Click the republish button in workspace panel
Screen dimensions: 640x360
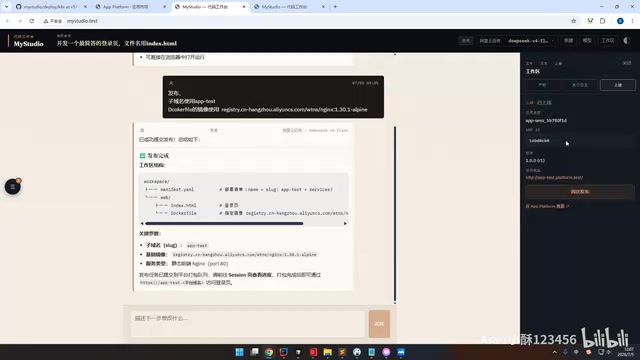tap(580, 191)
